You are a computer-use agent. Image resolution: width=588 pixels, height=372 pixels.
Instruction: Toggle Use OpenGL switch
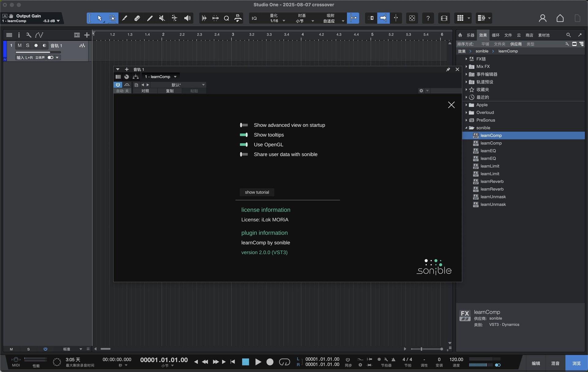244,145
